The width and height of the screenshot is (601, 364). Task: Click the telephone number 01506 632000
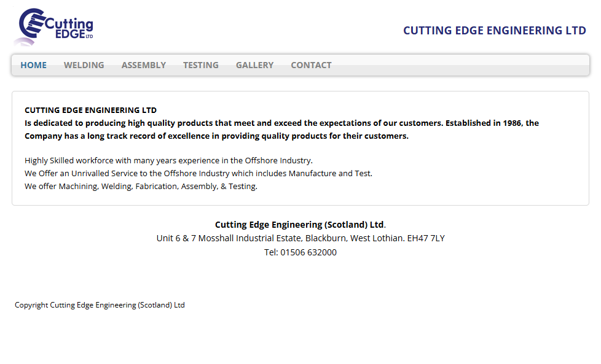(x=308, y=252)
